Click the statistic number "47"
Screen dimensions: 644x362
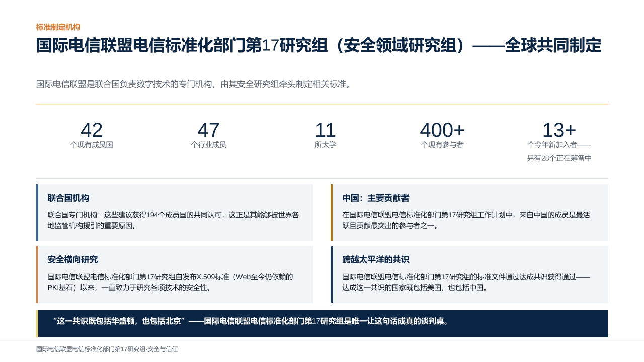(208, 130)
